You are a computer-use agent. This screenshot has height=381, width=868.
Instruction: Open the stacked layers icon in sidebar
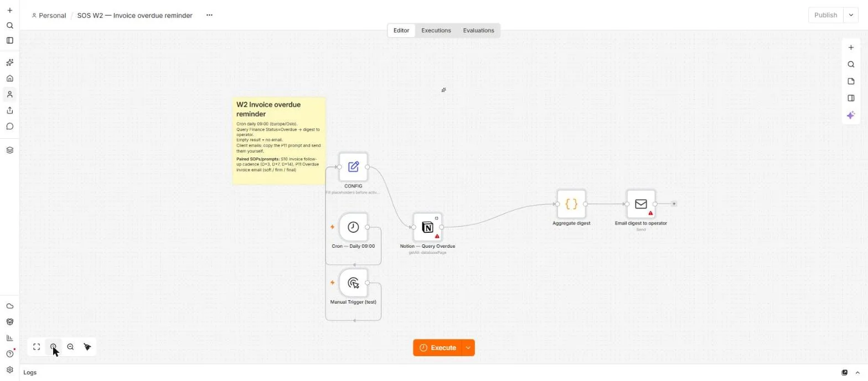[x=9, y=150]
